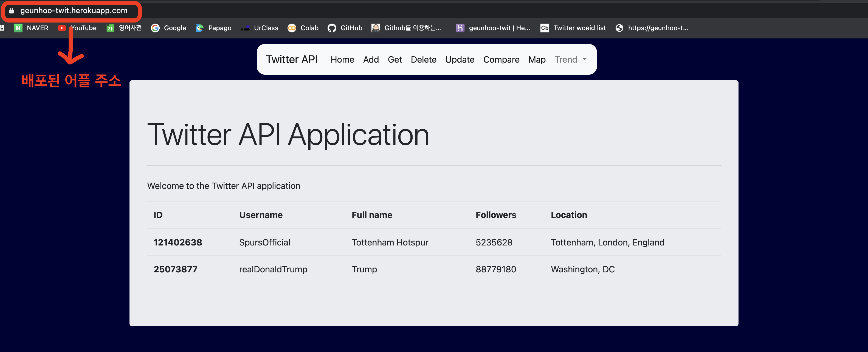Expand the Trend dropdown menu
This screenshot has height=352, width=868.
(x=566, y=60)
